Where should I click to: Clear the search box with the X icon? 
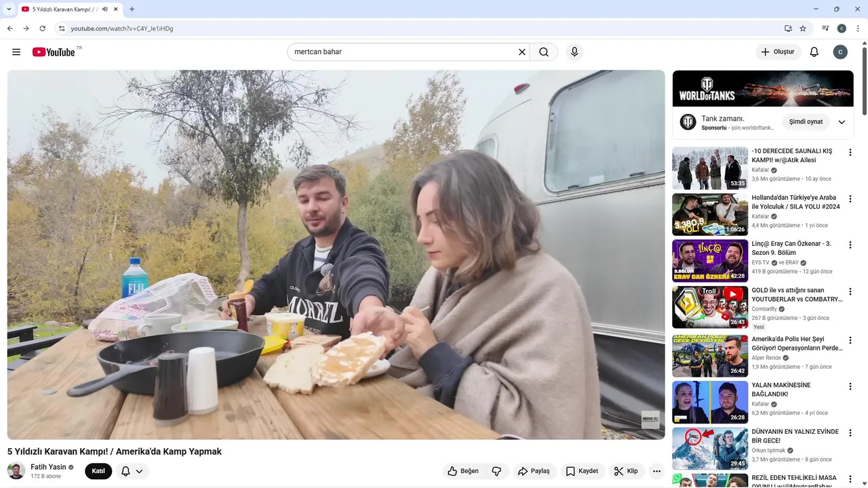pos(522,52)
